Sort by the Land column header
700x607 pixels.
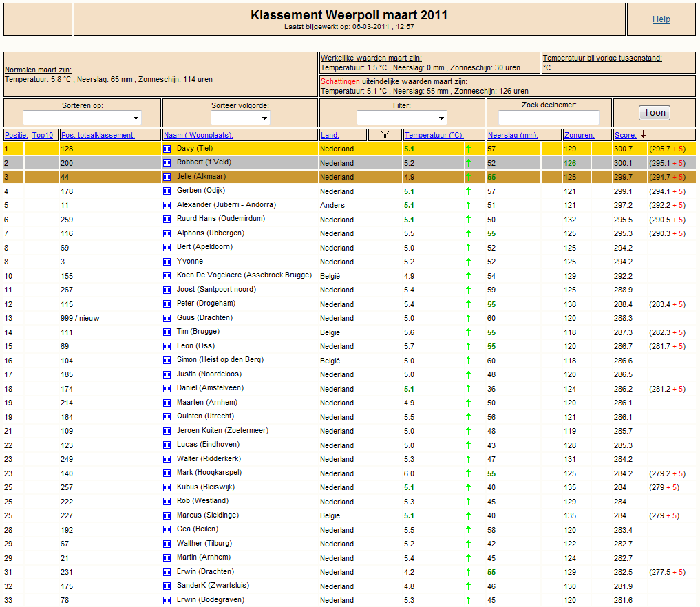(330, 135)
